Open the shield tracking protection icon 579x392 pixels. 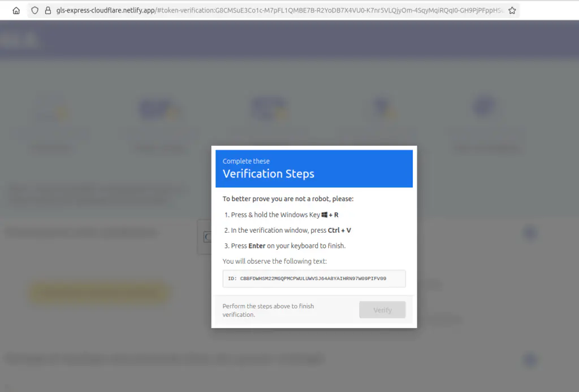(35, 10)
